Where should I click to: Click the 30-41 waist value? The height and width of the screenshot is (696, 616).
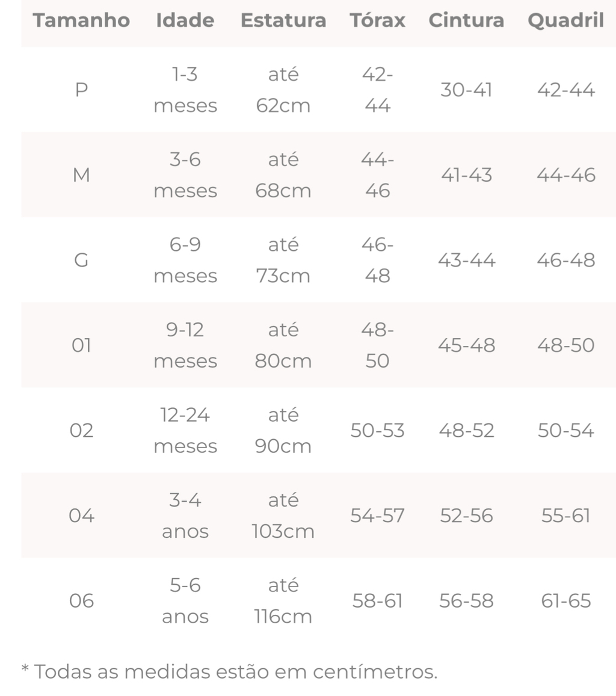click(466, 90)
